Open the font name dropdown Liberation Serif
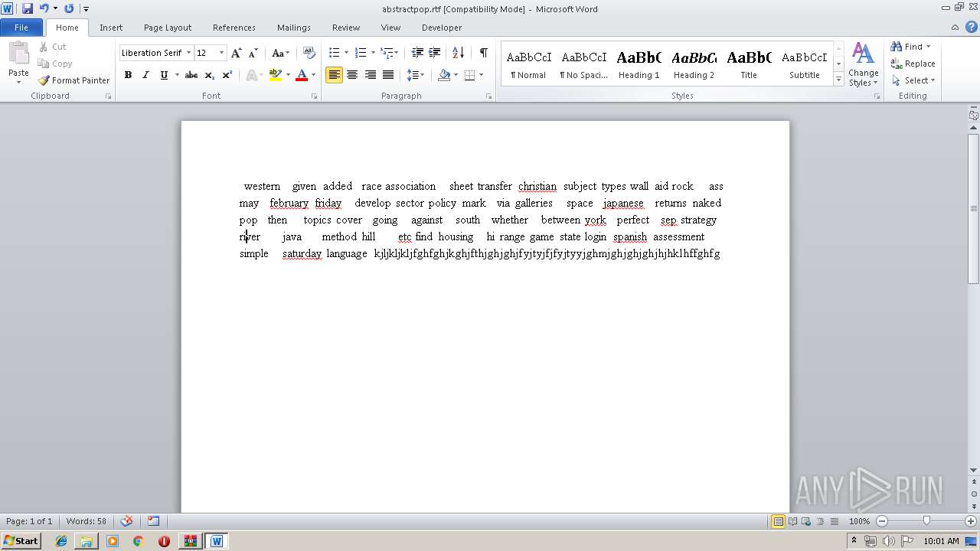Screen dimensions: 980x551 coord(188,53)
